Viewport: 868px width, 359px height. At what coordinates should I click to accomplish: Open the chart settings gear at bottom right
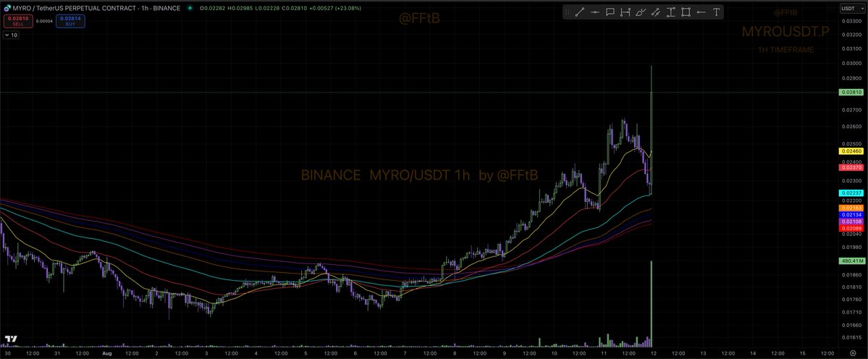tap(853, 353)
